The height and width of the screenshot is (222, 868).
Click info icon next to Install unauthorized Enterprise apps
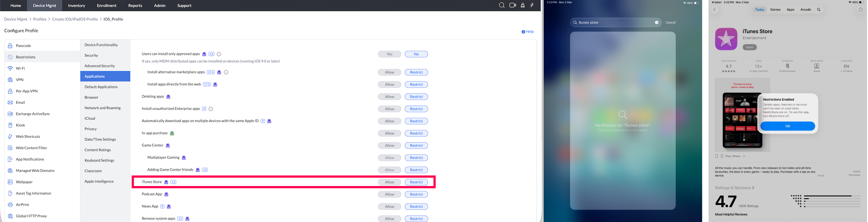pyautogui.click(x=211, y=109)
